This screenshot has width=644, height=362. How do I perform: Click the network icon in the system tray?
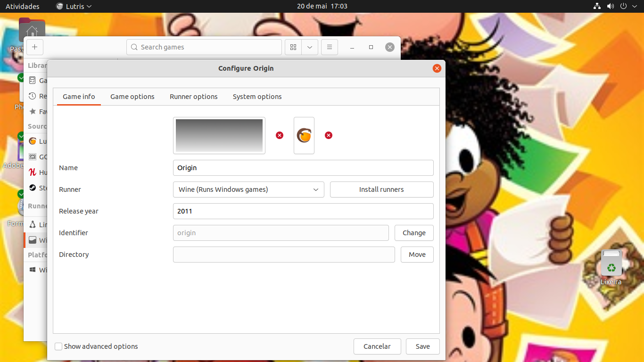[x=597, y=6]
